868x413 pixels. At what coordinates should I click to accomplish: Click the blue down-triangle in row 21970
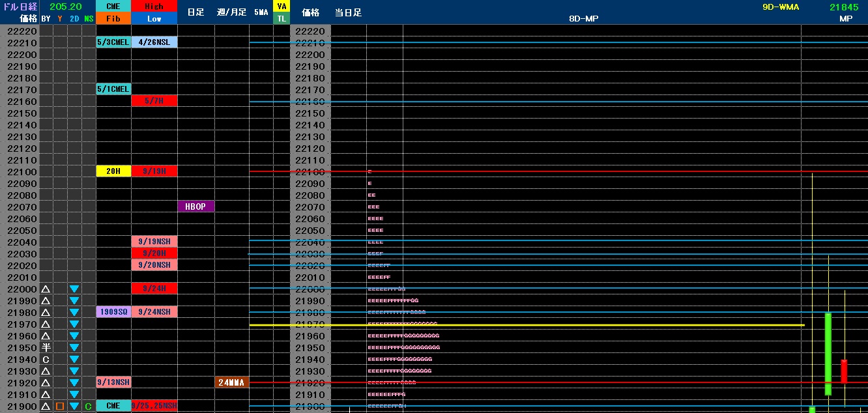tap(74, 324)
